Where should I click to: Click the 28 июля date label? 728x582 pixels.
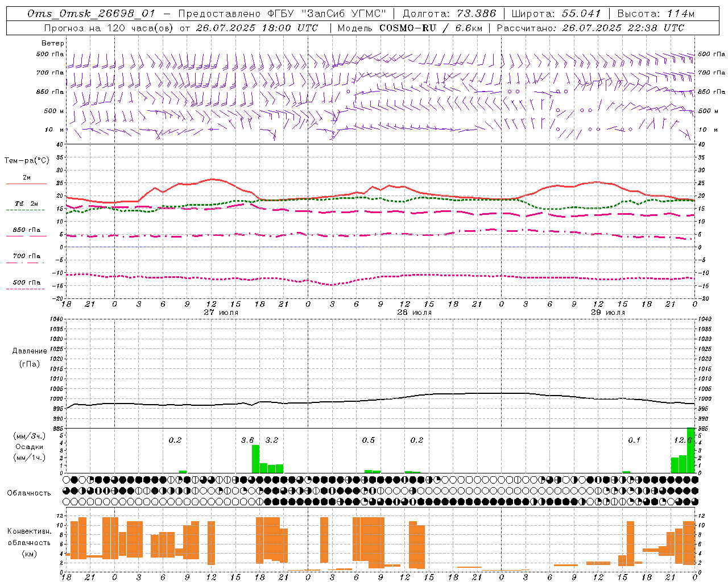[x=415, y=312]
